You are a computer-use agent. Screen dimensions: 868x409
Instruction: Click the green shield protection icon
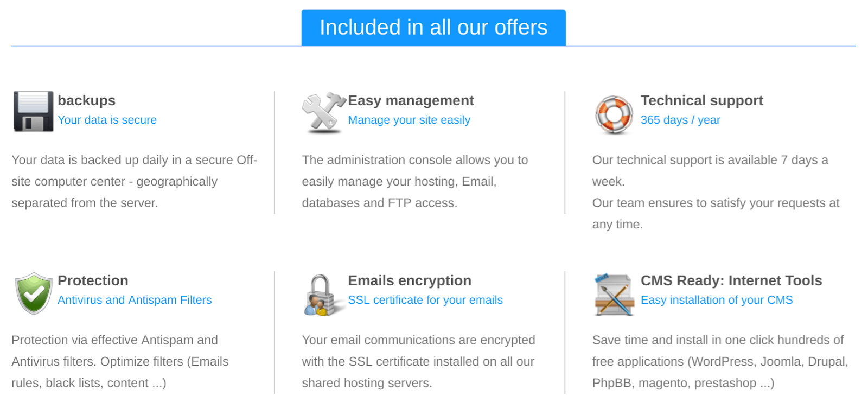[x=34, y=293]
